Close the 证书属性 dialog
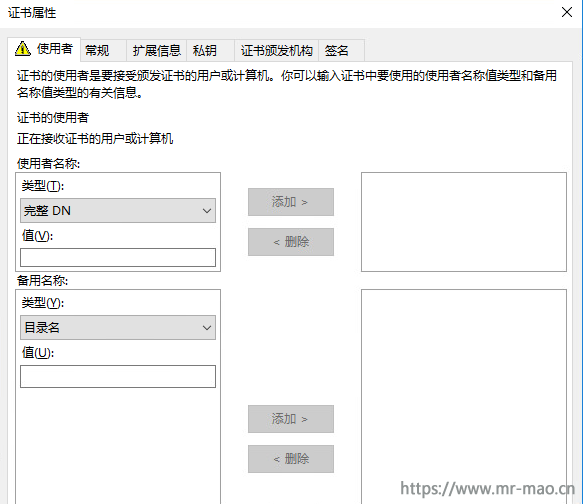This screenshot has width=583, height=504. 567,12
